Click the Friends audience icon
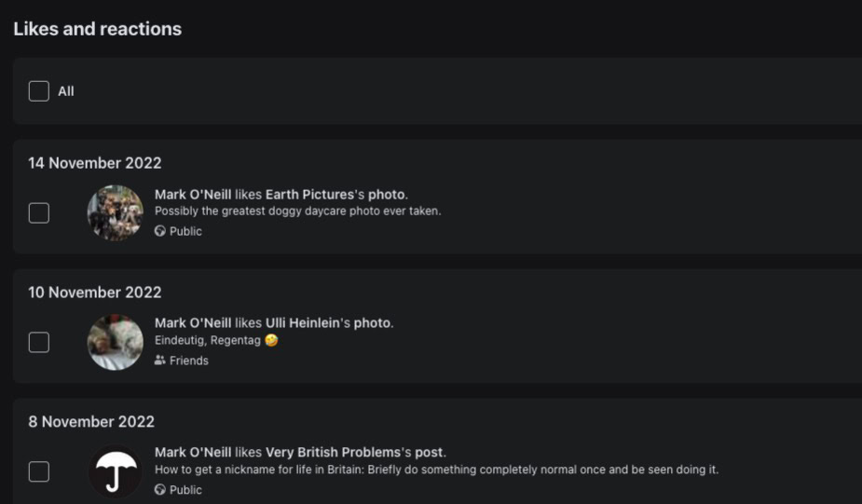 [x=160, y=361]
